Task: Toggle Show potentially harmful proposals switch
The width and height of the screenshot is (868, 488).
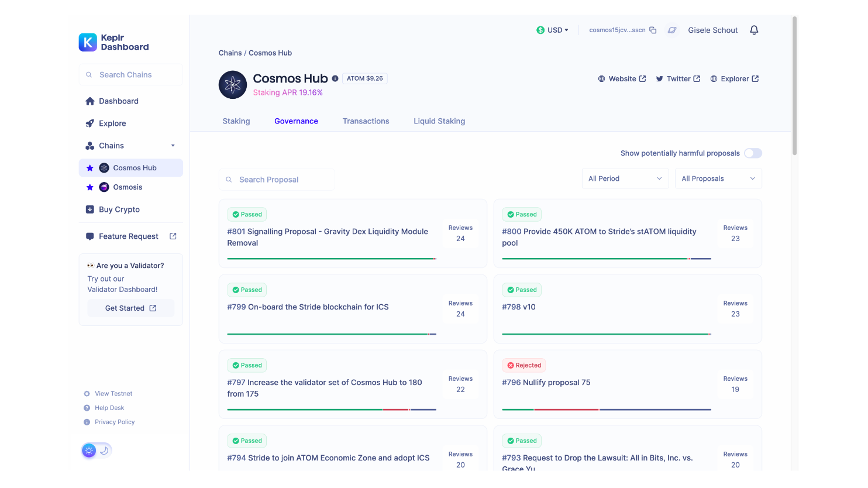Action: click(x=753, y=153)
